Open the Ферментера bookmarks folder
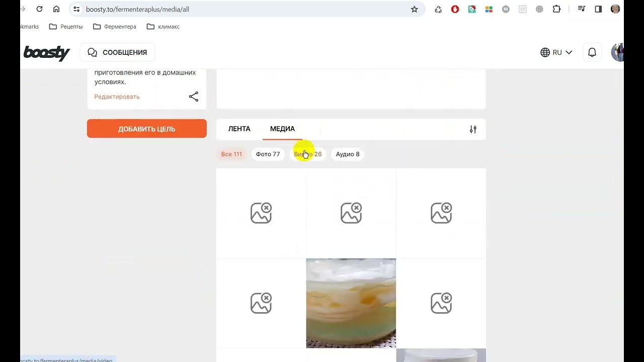The width and height of the screenshot is (644, 362). (115, 27)
